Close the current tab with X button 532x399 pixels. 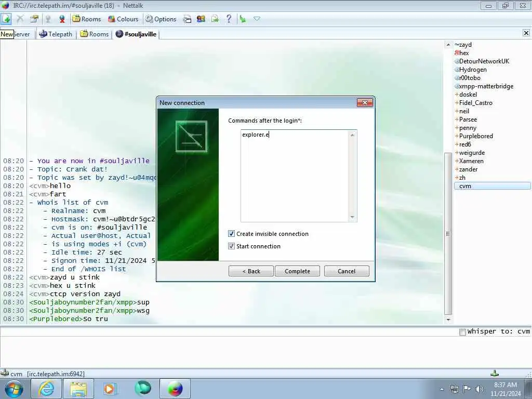point(526,33)
